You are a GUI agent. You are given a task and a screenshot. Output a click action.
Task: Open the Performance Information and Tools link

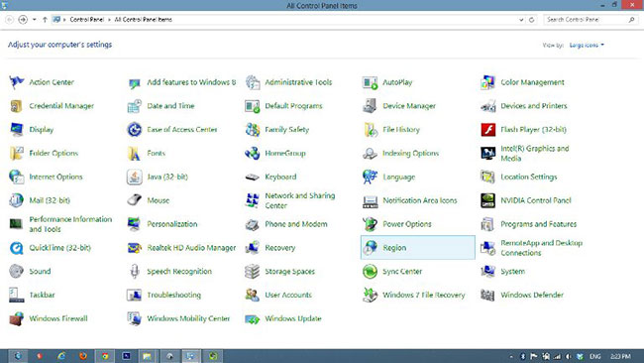[x=70, y=224]
